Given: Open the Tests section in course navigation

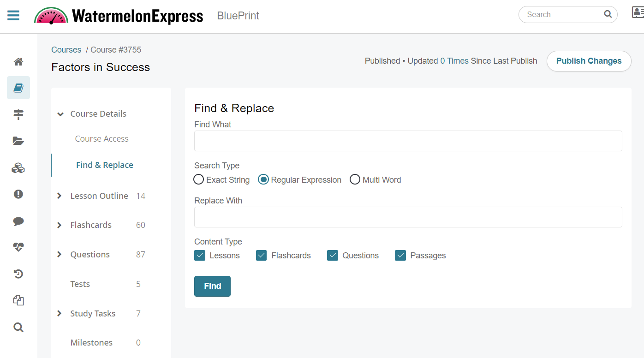Looking at the screenshot, I should [80, 284].
